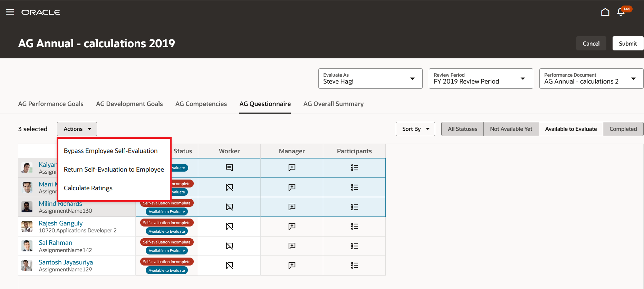Screen dimensions: 644x289
Task: Switch to AG Overall Summary tab
Action: click(x=333, y=104)
